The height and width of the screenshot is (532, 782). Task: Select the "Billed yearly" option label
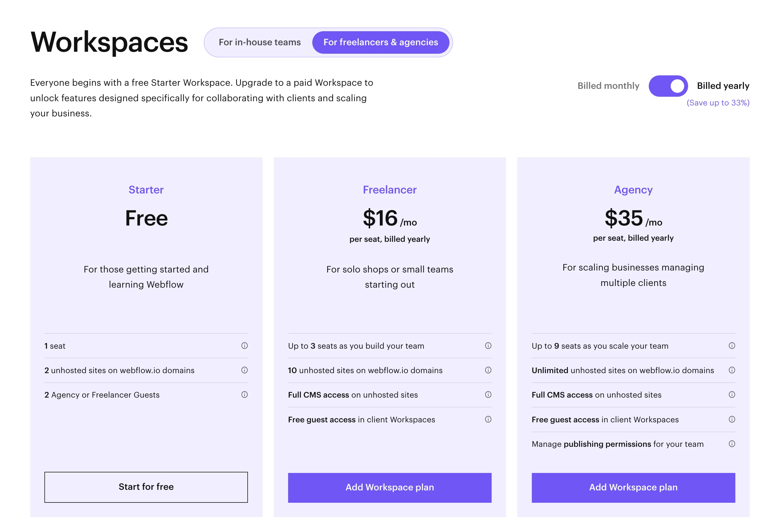(723, 86)
